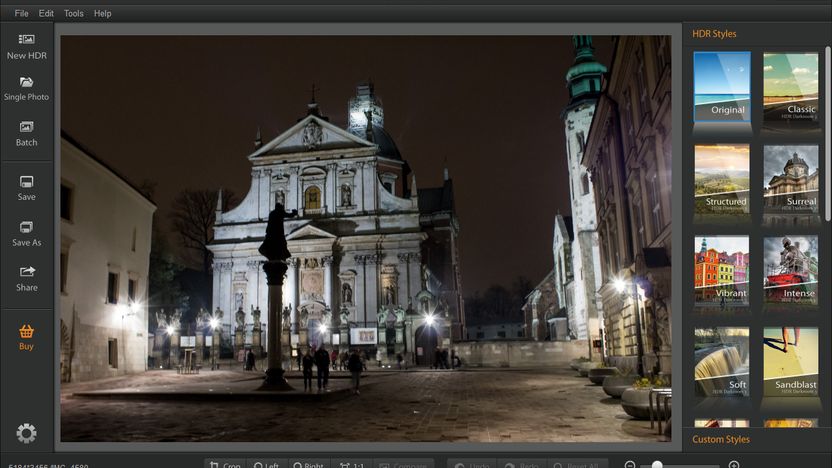Open the File menu
This screenshot has height=468, width=832.
pyautogui.click(x=21, y=13)
